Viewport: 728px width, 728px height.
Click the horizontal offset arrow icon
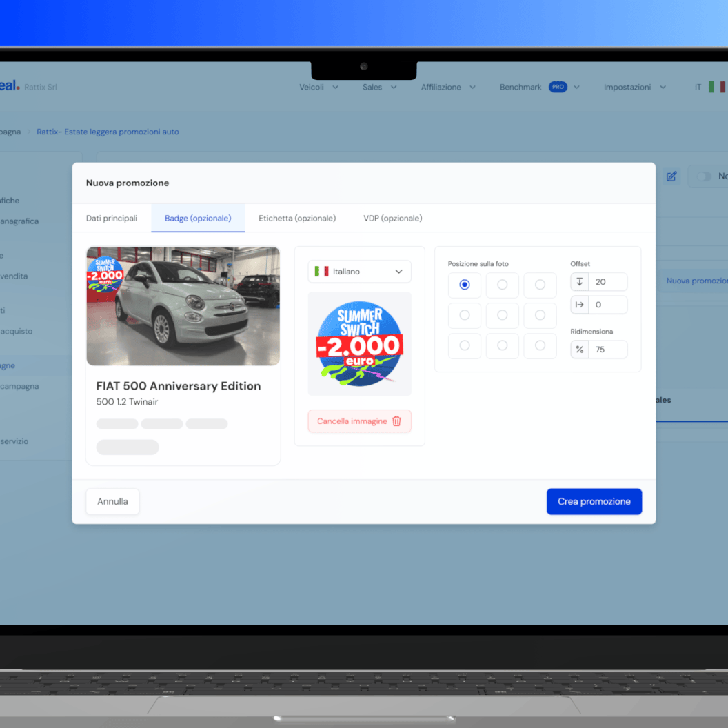click(x=579, y=305)
